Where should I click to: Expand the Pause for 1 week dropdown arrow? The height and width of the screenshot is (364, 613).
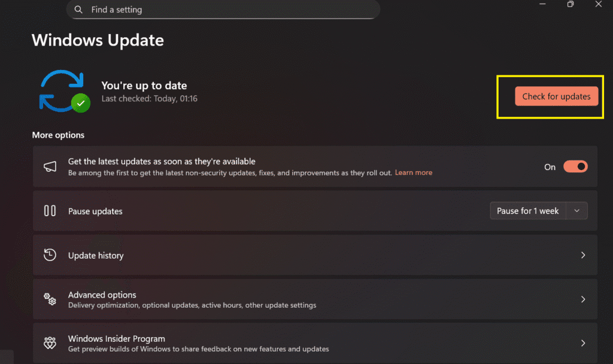(x=576, y=211)
